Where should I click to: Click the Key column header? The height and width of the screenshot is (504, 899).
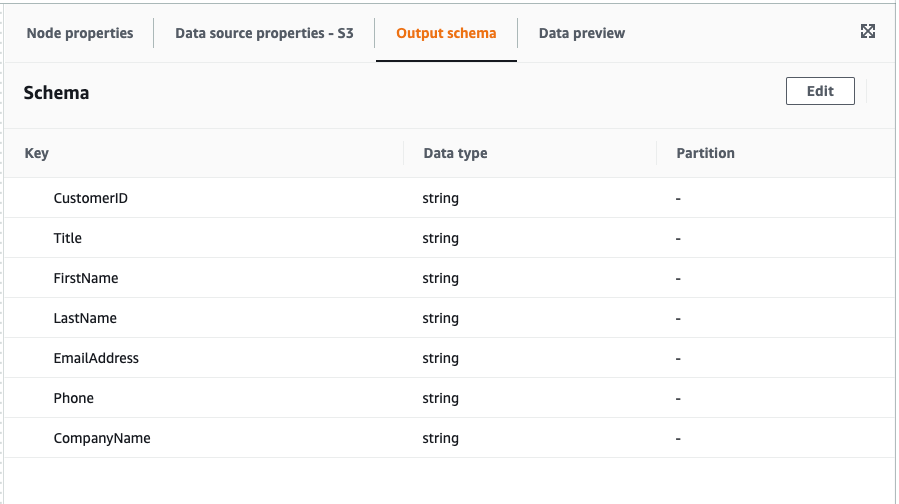36,153
